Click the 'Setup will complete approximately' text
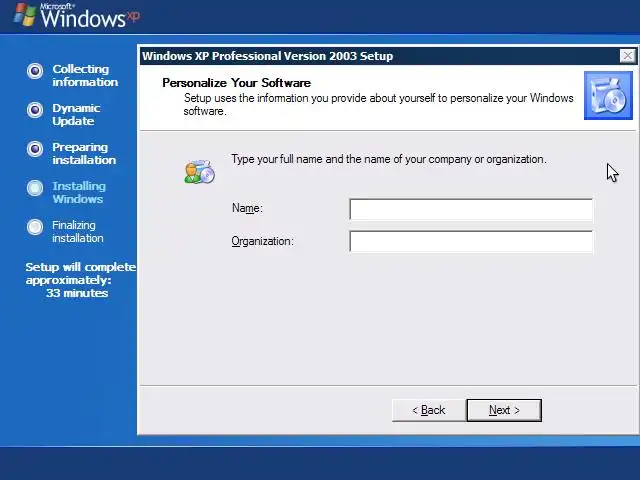 [x=80, y=273]
